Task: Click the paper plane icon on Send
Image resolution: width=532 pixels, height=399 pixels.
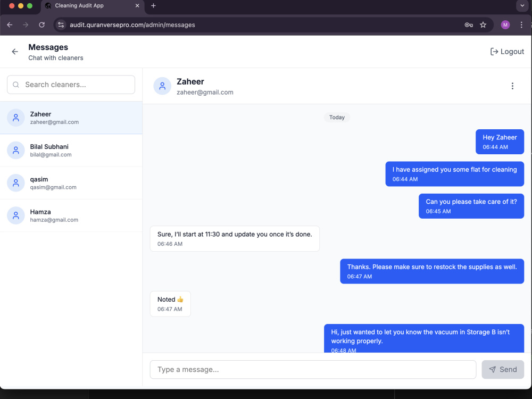Action: [x=492, y=370]
